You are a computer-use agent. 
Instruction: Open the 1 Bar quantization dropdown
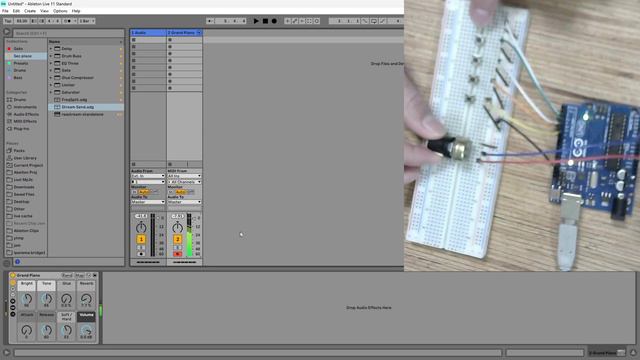[x=87, y=21]
